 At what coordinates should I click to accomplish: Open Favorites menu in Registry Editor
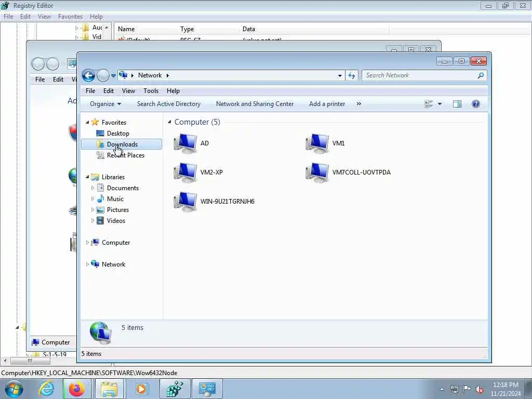(x=70, y=17)
